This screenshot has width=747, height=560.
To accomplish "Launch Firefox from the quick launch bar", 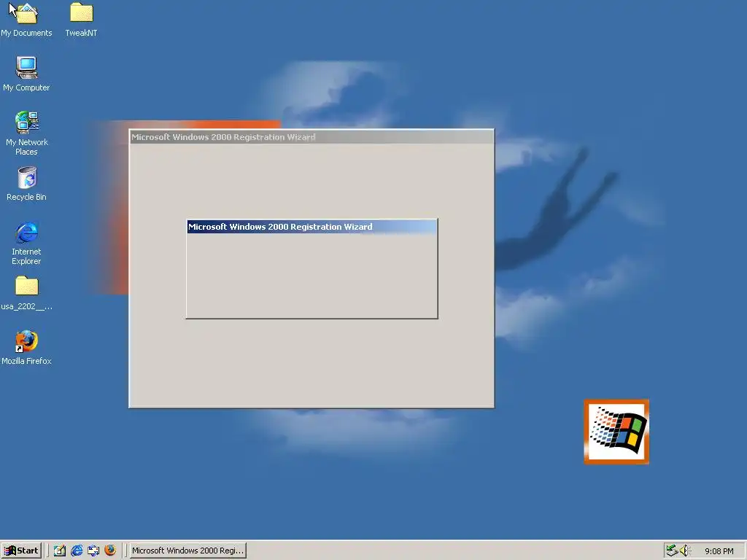I will [110, 551].
